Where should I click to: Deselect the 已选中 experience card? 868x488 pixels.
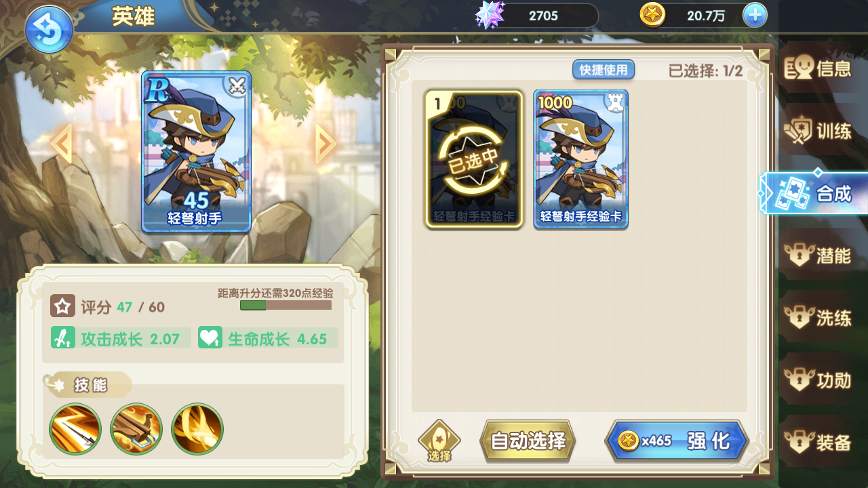474,159
